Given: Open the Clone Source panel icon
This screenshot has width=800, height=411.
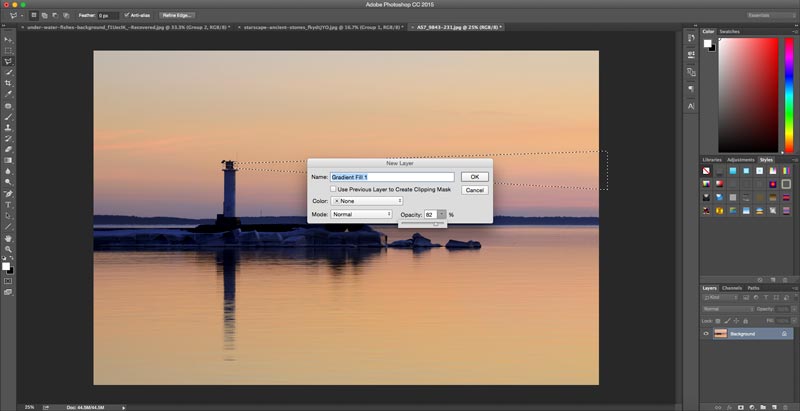Looking at the screenshot, I should [x=691, y=72].
